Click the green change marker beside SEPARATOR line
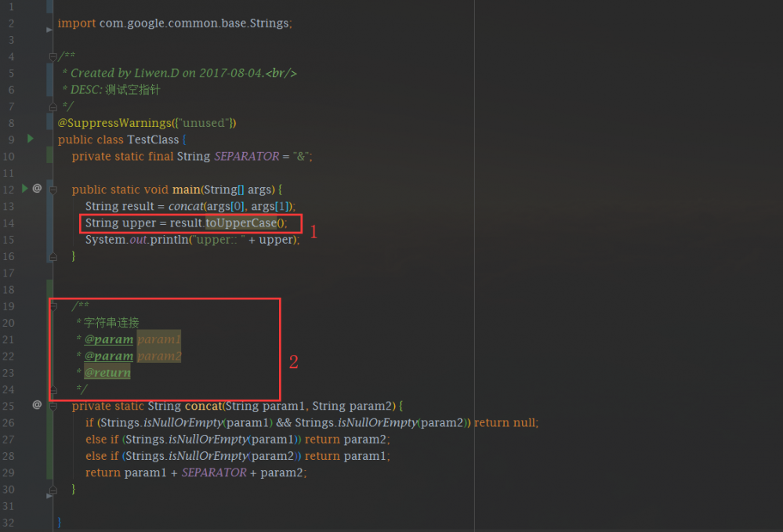783x532 pixels. (49, 156)
